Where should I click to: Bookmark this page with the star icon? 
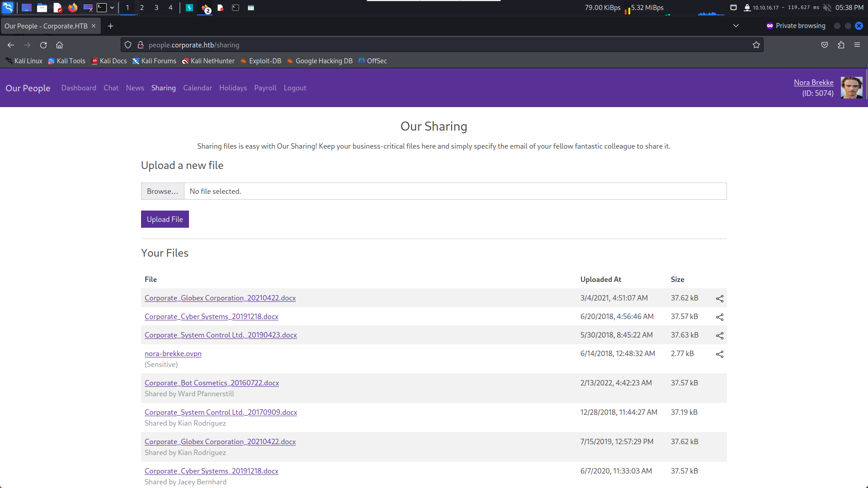pos(756,45)
